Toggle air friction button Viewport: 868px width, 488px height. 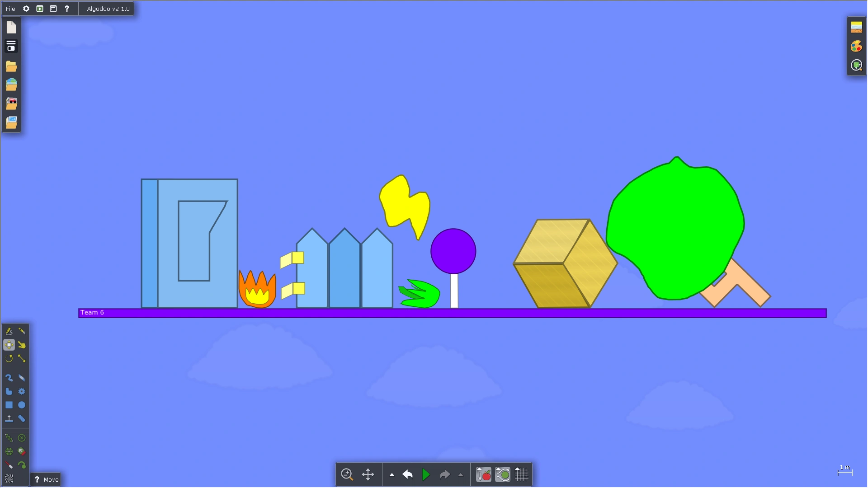pos(503,474)
